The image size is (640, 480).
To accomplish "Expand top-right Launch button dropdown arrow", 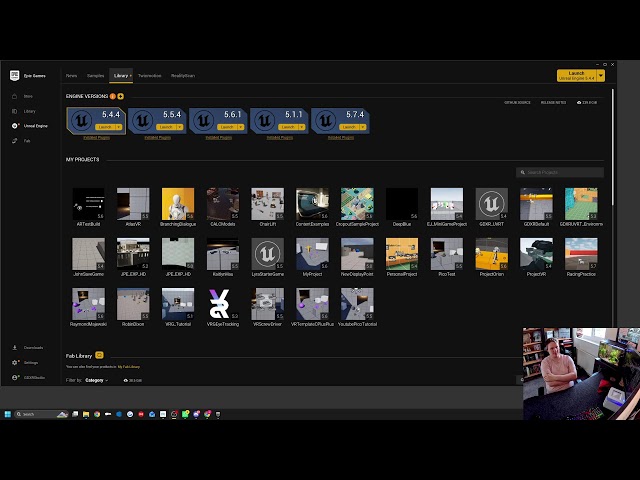I will (x=601, y=76).
